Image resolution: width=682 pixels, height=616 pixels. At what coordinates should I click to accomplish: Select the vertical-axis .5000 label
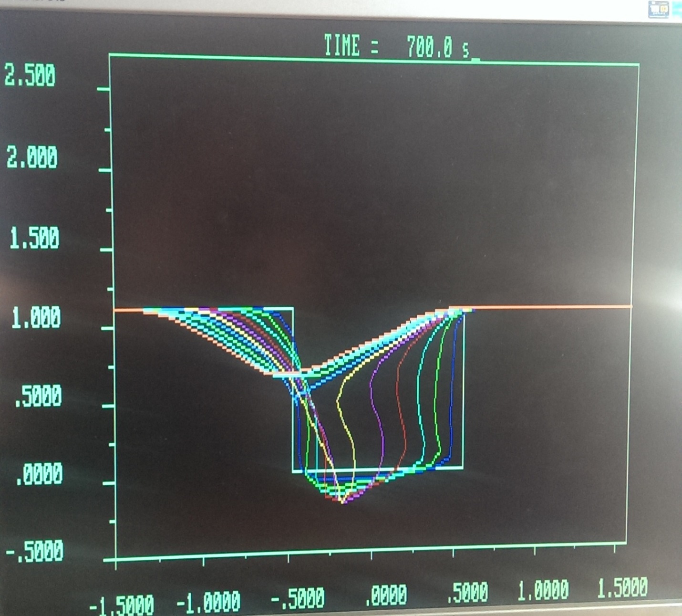[x=38, y=396]
